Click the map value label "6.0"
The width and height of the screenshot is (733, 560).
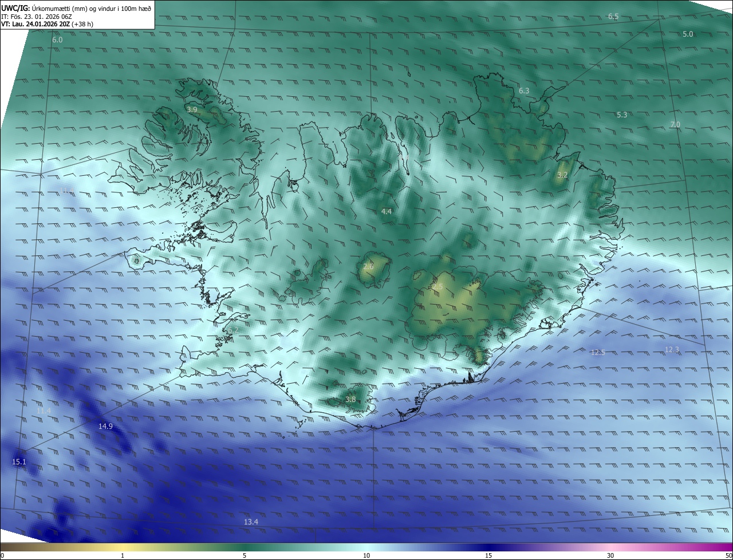point(57,40)
